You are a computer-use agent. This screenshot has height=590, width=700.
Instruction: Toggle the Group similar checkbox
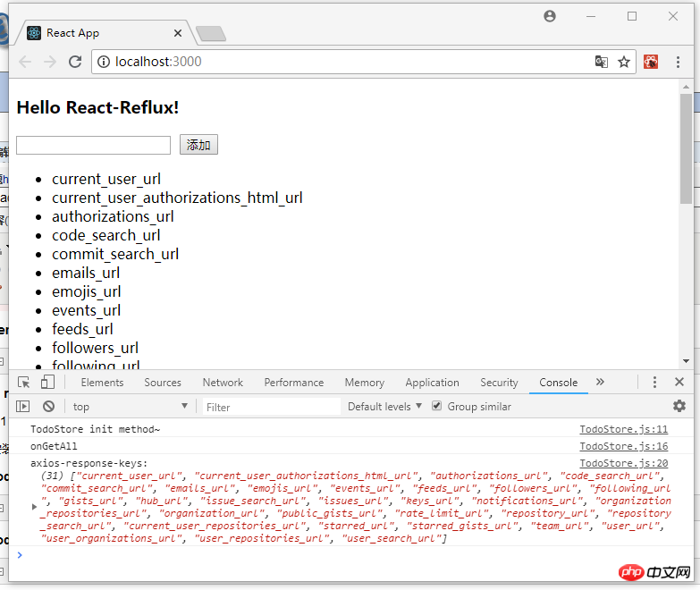(x=436, y=406)
